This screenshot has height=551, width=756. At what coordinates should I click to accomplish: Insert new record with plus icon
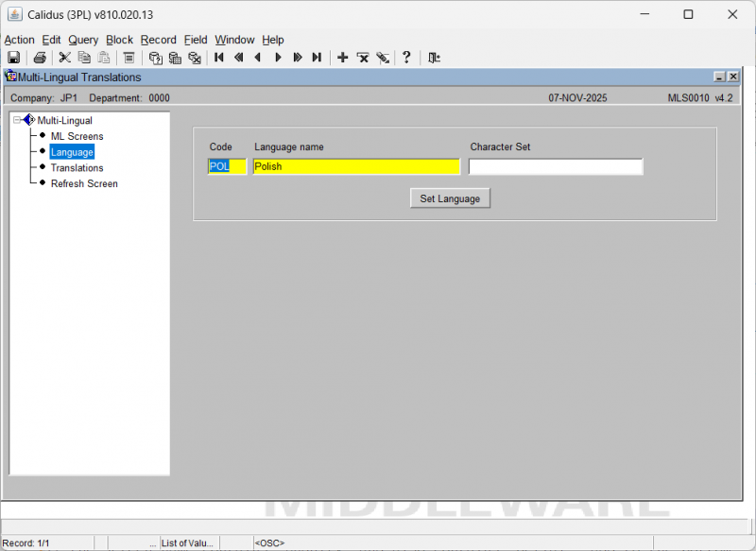click(x=343, y=58)
